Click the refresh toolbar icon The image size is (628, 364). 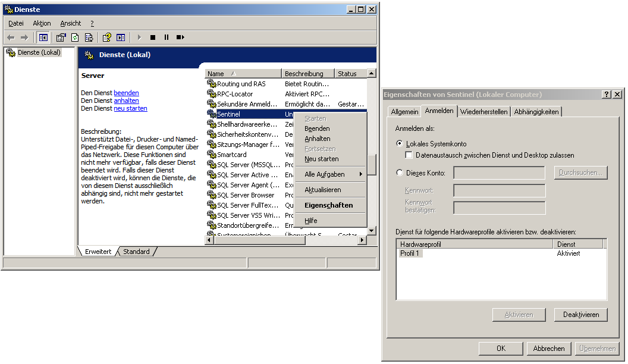point(75,37)
